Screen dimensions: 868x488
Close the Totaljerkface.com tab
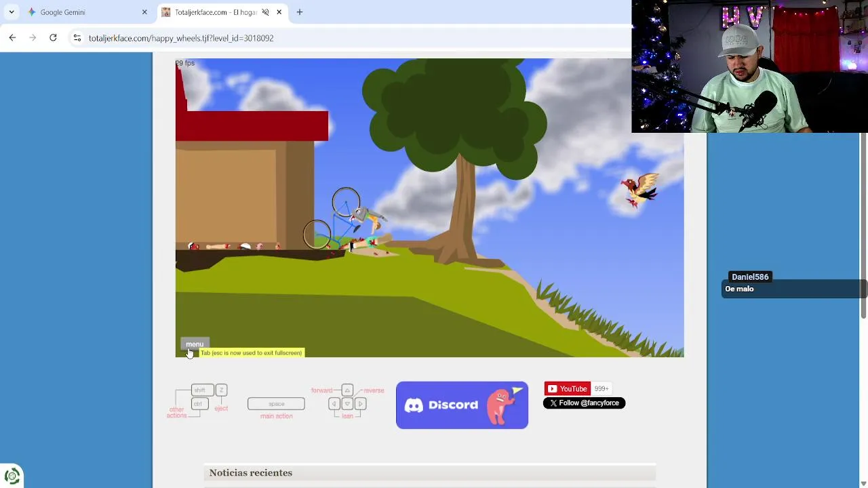279,12
